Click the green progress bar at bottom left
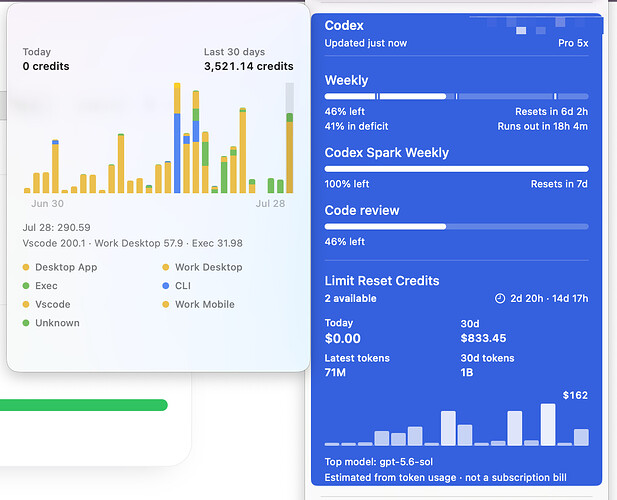This screenshot has height=500, width=617. pos(84,405)
